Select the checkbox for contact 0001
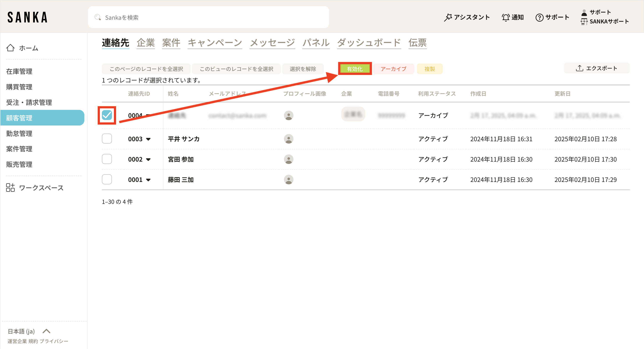This screenshot has width=644, height=349. tap(107, 179)
